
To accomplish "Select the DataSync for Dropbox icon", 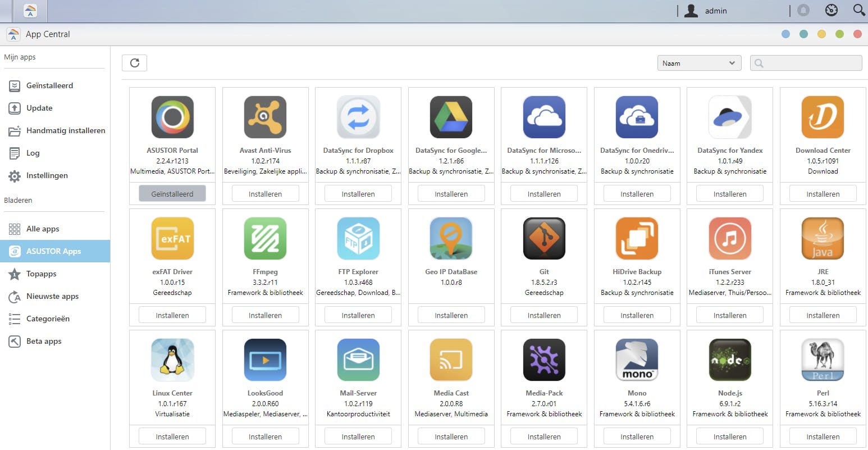I will pos(358,117).
